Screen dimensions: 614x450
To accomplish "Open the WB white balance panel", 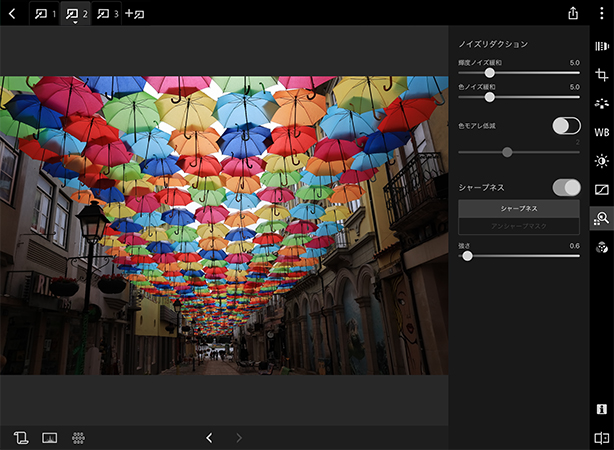I will (x=601, y=132).
